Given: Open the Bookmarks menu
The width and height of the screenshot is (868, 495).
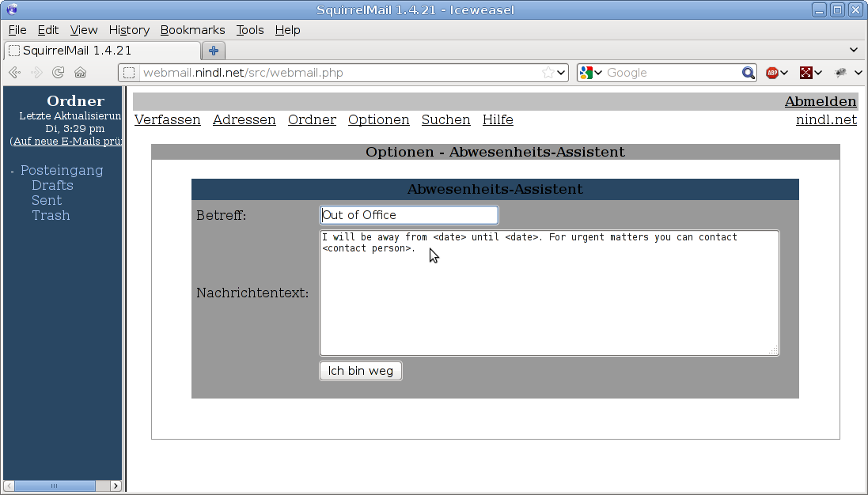Looking at the screenshot, I should [x=192, y=30].
